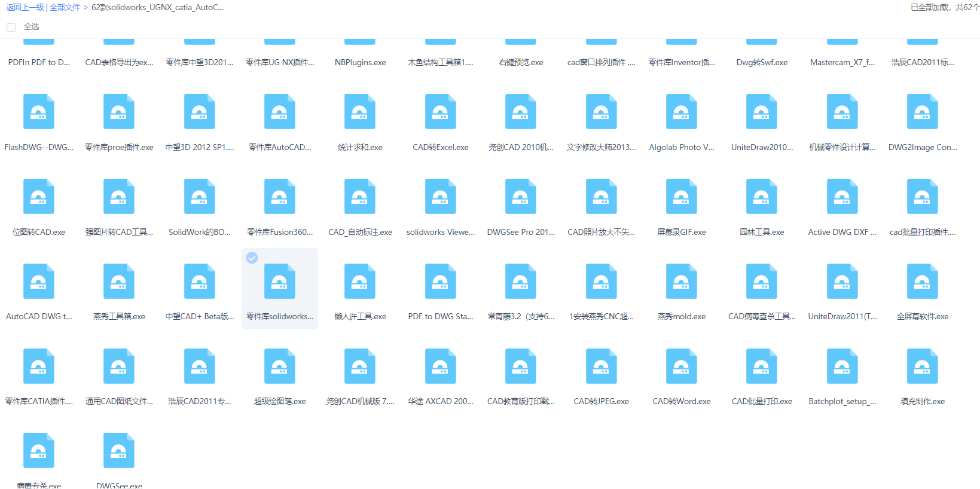Click the 零件库Inventor插... file name
This screenshot has height=489, width=980.
coord(682,62)
